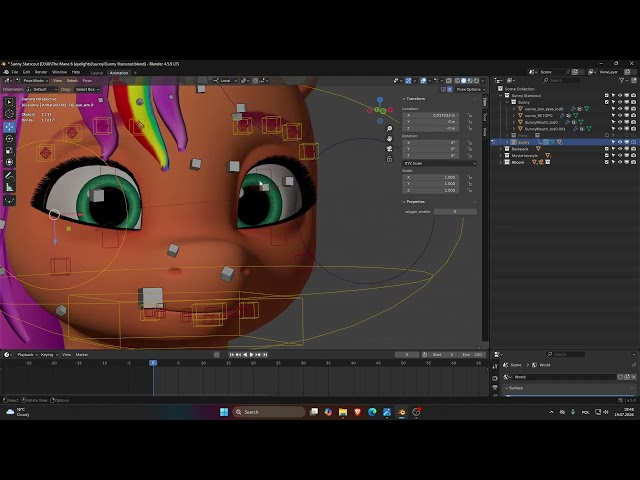Open the Pose Mode dropdown

[32, 81]
